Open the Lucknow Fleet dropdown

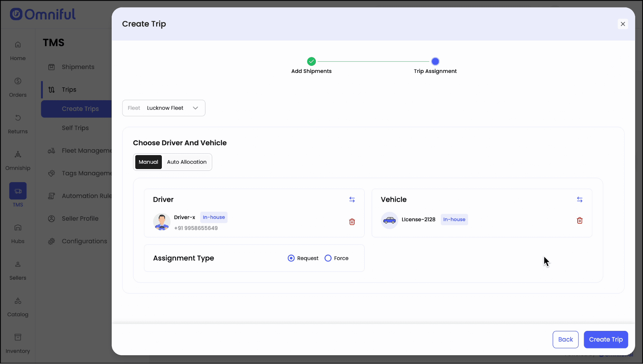(164, 108)
